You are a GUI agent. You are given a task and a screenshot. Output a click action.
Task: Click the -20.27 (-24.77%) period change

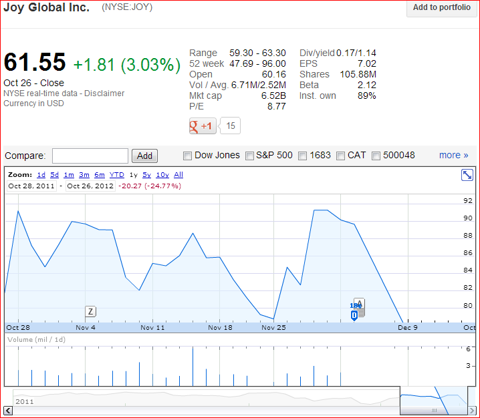coord(150,186)
